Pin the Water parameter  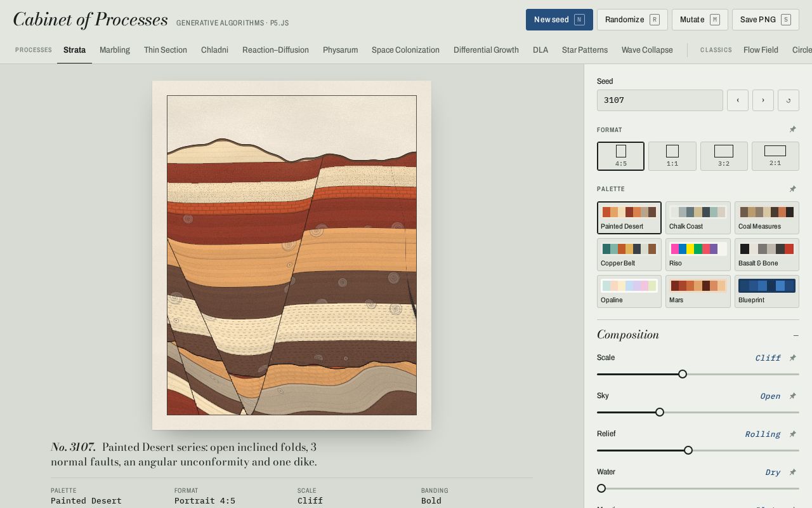792,472
